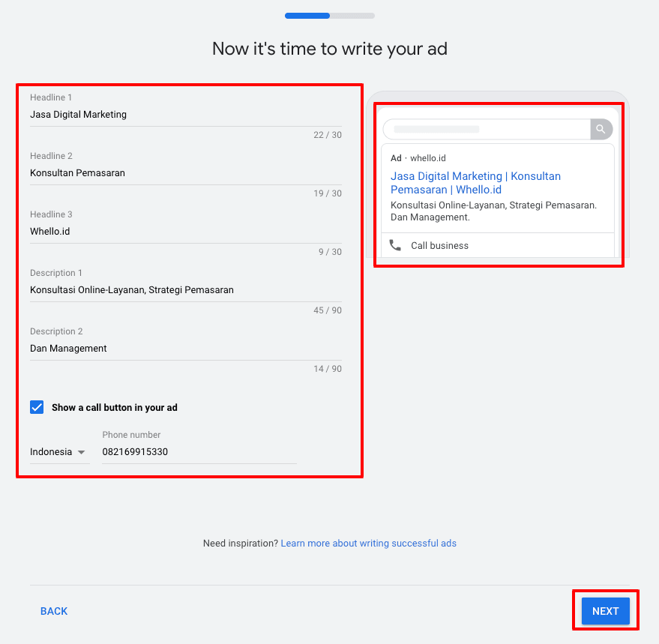
Task: Select the Description 2 Dan Management field
Action: tap(185, 349)
